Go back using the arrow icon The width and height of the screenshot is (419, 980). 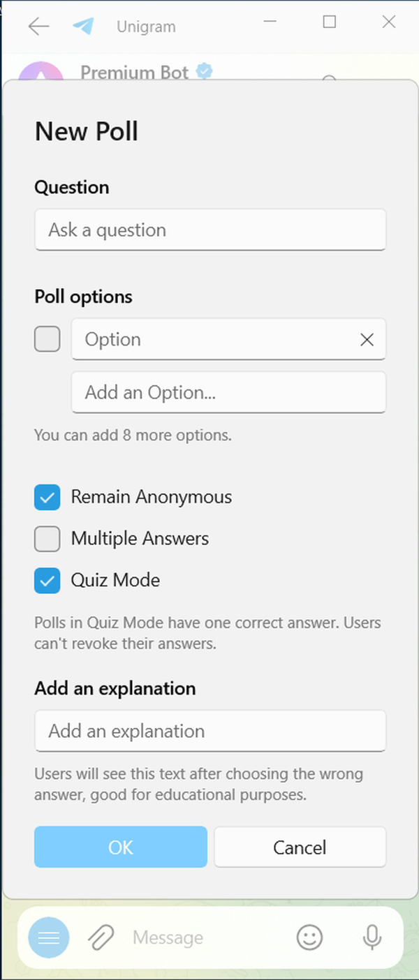(x=38, y=27)
